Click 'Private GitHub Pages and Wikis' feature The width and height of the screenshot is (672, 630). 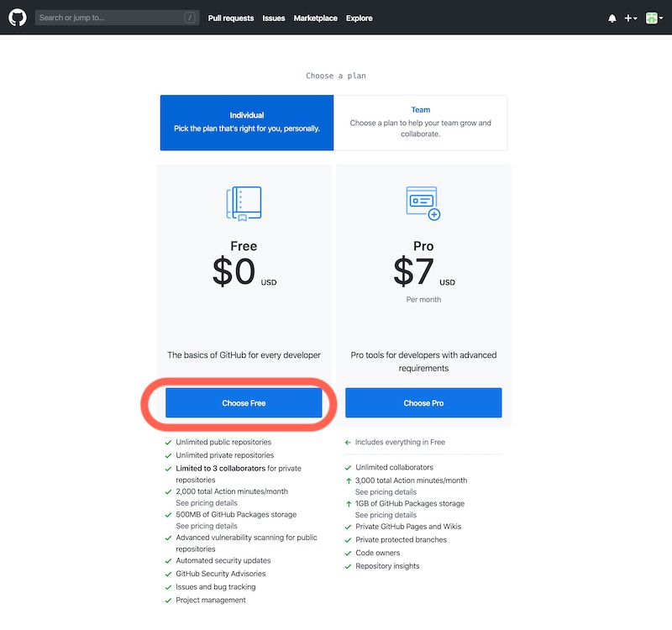point(408,527)
